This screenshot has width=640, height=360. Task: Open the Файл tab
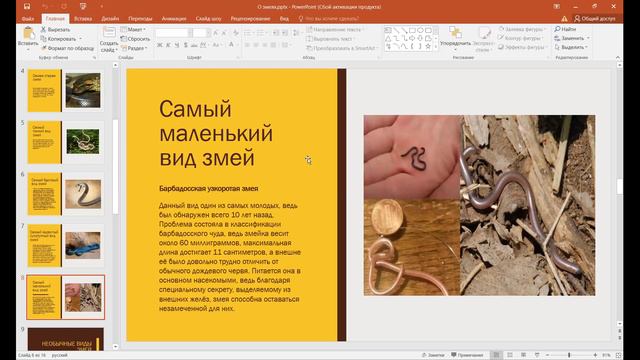click(28, 18)
